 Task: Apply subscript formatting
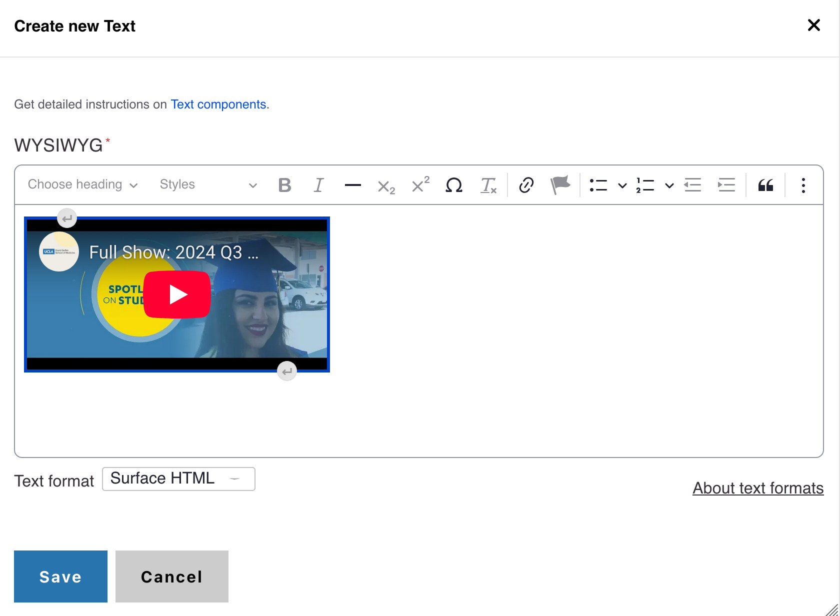coord(386,186)
